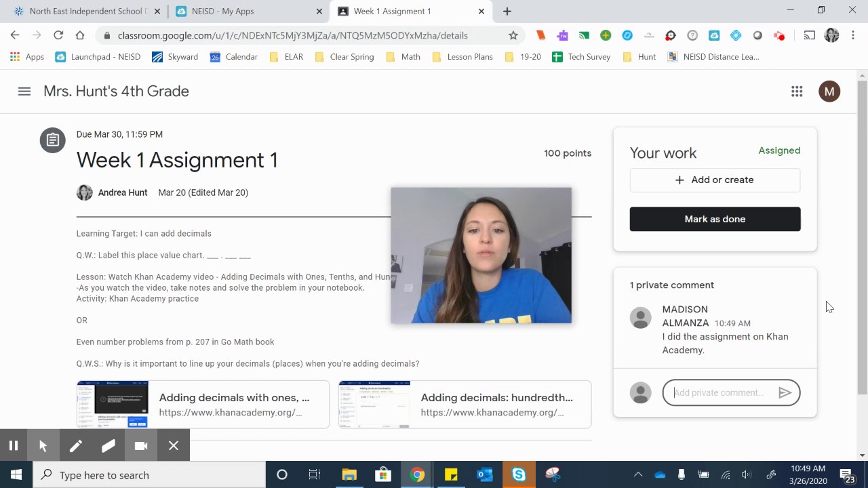
Task: Expand the ELAR bookmarks folder
Action: (286, 57)
